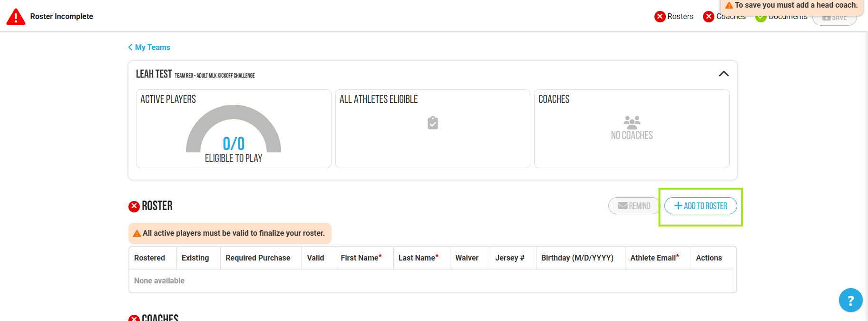Image resolution: width=868 pixels, height=321 pixels.
Task: Click the Required Purchase column header
Action: pos(258,258)
